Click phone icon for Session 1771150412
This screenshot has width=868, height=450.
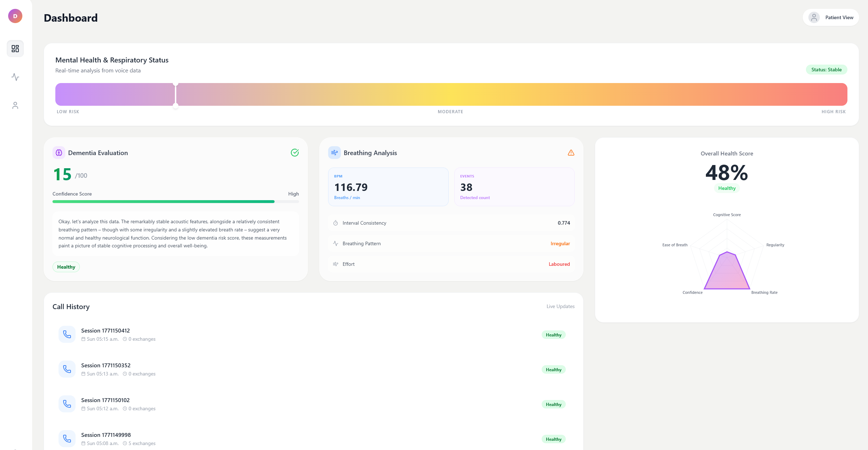point(67,334)
